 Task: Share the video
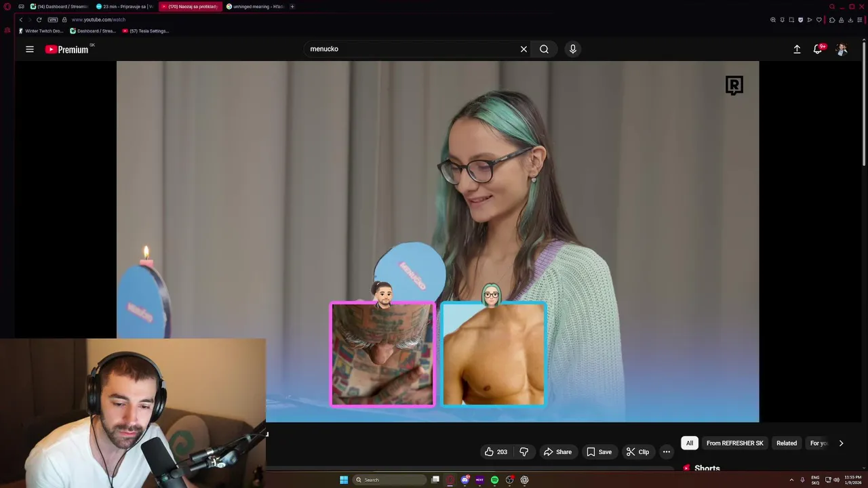coord(558,452)
